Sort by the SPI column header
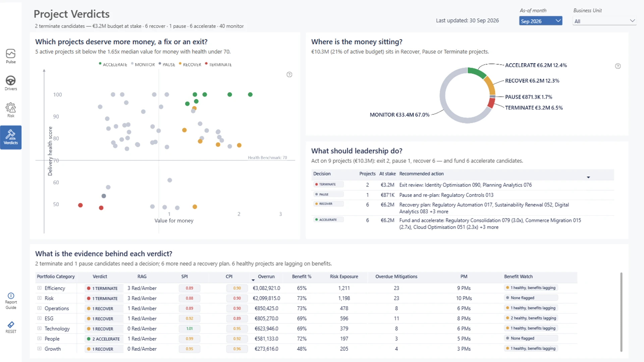The width and height of the screenshot is (644, 362). [184, 277]
